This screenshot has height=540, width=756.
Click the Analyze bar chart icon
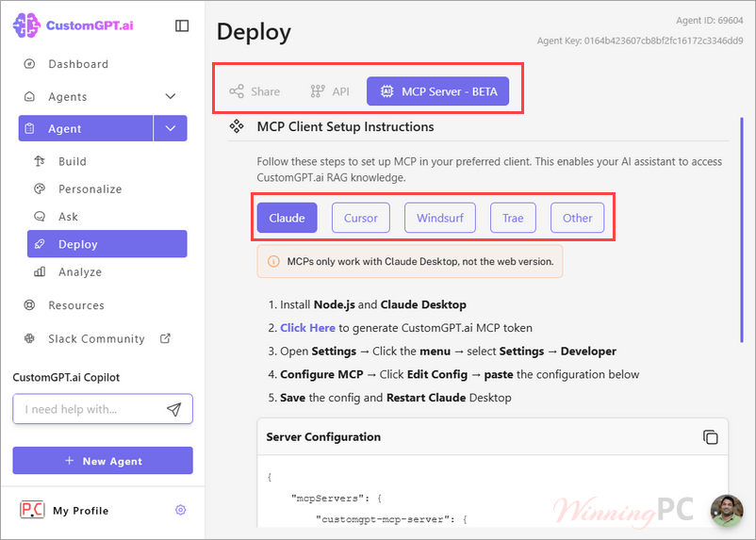(x=40, y=271)
